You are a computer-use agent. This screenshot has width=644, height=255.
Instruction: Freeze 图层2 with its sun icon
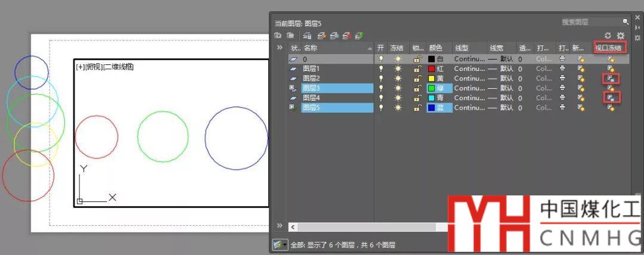pos(398,79)
